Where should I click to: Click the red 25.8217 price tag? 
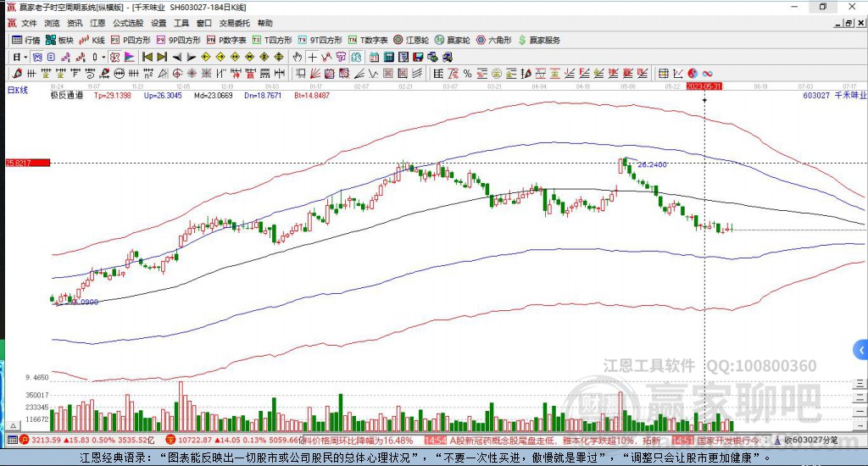[x=28, y=163]
